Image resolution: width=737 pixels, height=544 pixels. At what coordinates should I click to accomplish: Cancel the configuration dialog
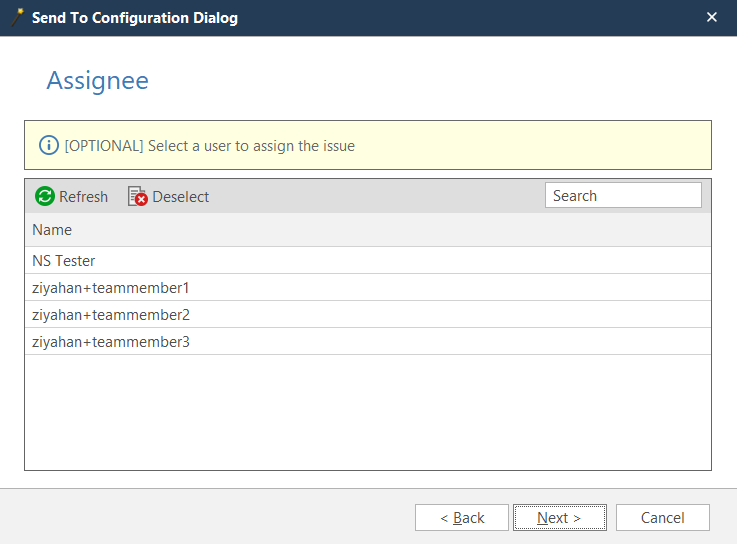(662, 518)
